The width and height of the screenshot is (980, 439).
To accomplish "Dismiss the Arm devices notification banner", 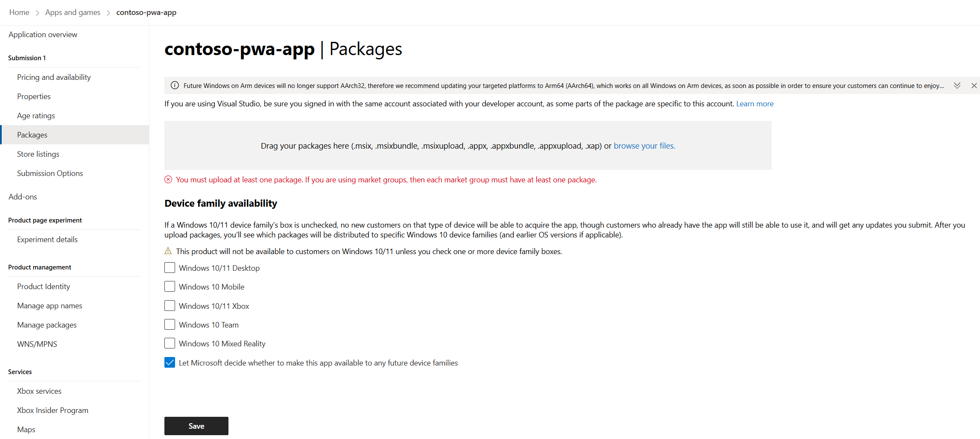I will (974, 85).
